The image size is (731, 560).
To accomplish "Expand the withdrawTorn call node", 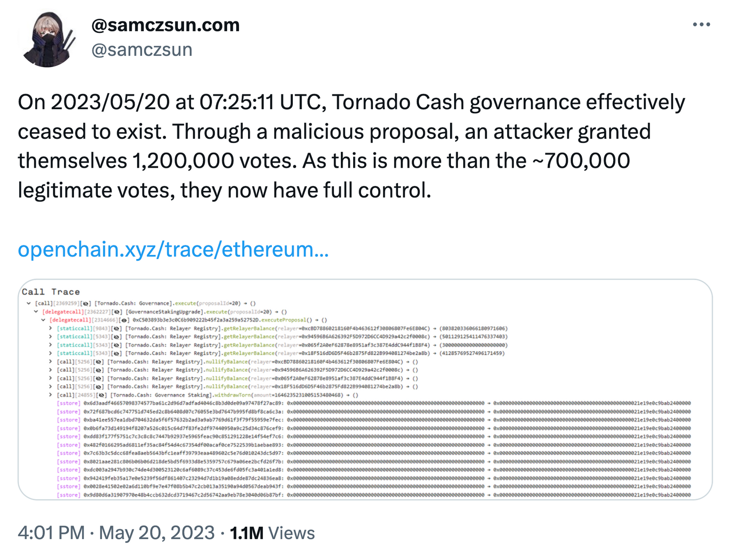I will point(51,395).
